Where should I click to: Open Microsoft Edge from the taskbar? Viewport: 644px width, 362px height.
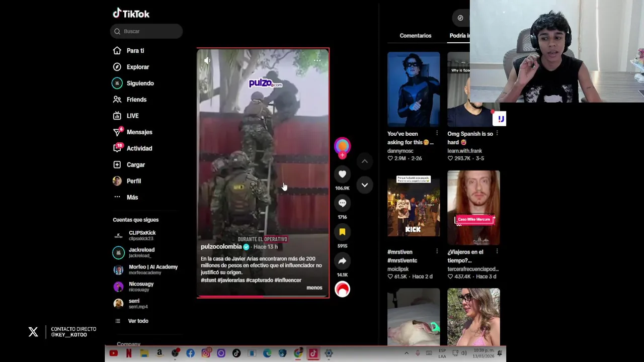267,353
